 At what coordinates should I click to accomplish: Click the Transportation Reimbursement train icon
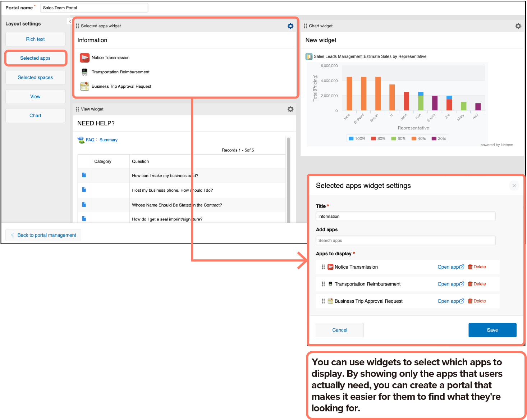(x=84, y=72)
